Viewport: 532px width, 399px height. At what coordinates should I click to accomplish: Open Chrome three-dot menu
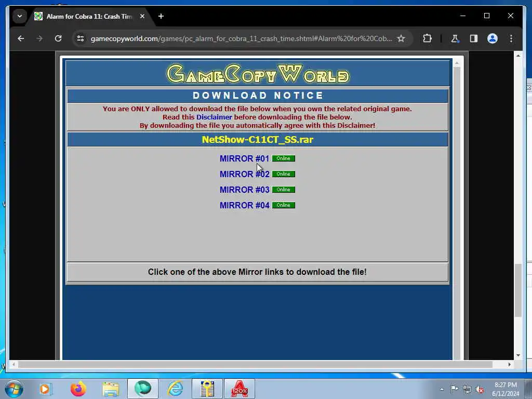point(511,38)
